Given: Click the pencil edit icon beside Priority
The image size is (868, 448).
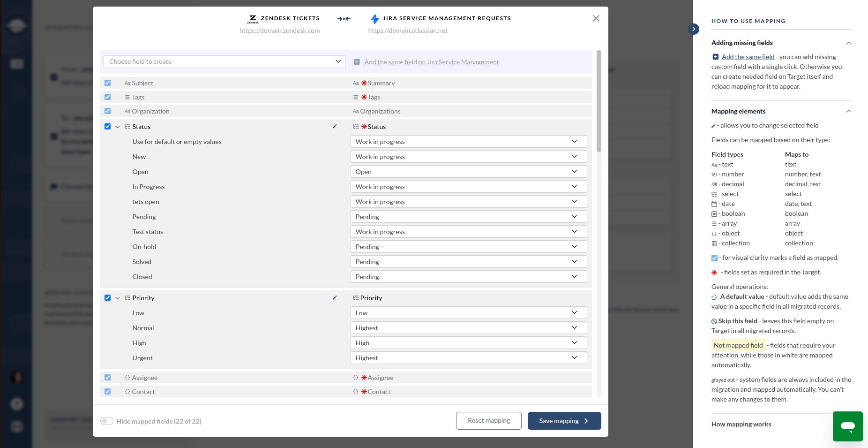Looking at the screenshot, I should click(x=335, y=297).
